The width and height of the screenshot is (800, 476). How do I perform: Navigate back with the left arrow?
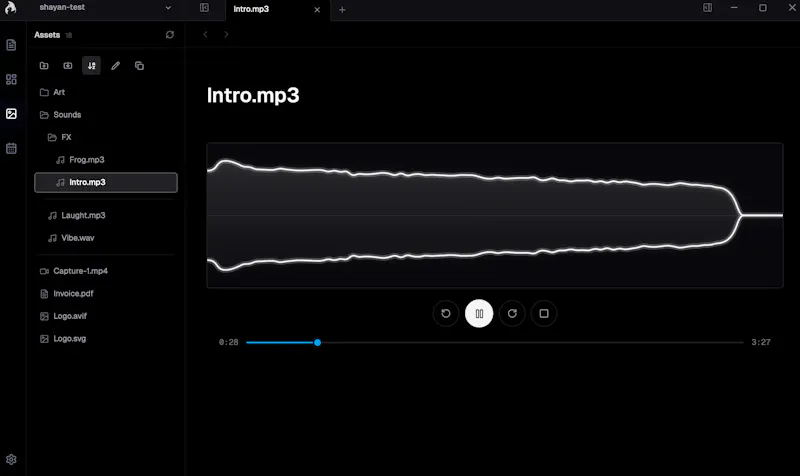coord(206,34)
